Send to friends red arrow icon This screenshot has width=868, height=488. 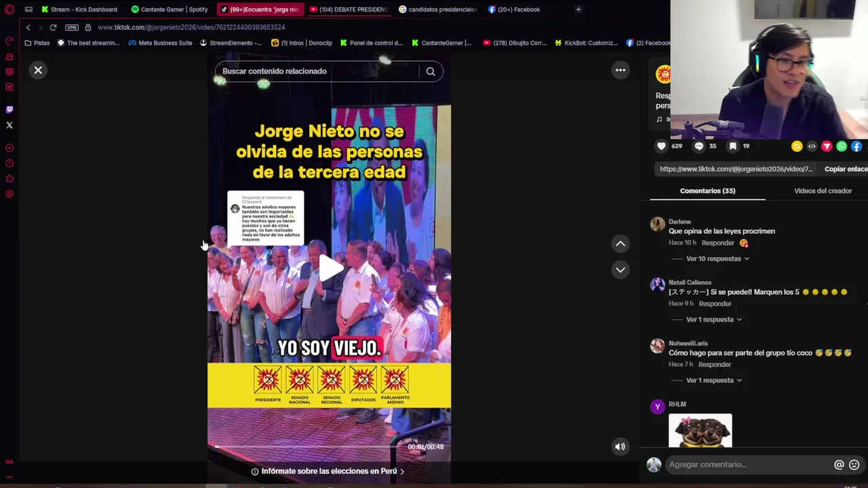click(x=827, y=146)
